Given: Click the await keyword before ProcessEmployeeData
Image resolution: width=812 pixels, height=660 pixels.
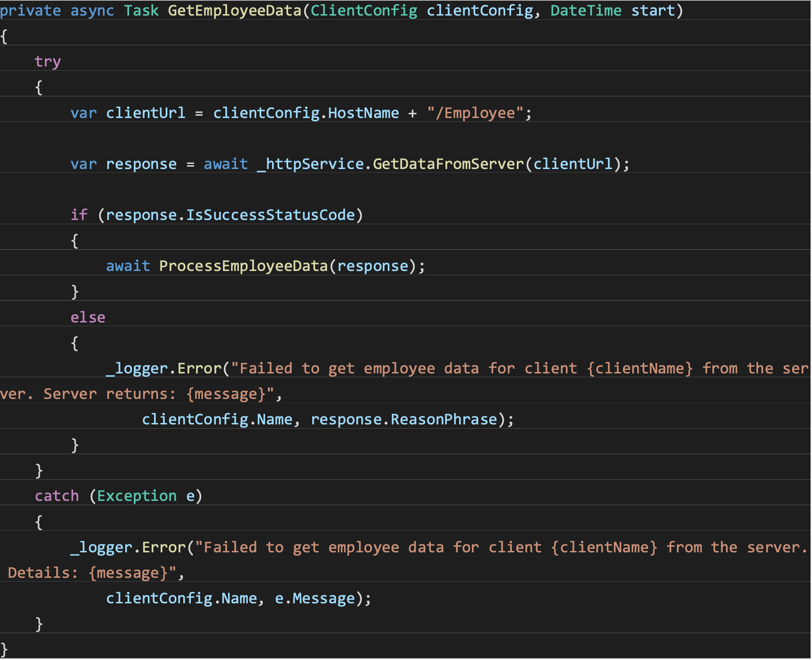Looking at the screenshot, I should (x=128, y=266).
